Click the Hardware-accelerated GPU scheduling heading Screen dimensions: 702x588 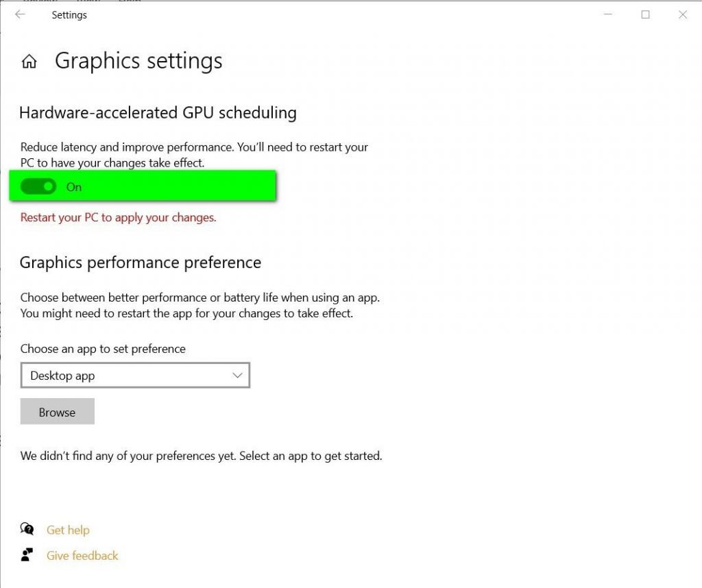158,112
